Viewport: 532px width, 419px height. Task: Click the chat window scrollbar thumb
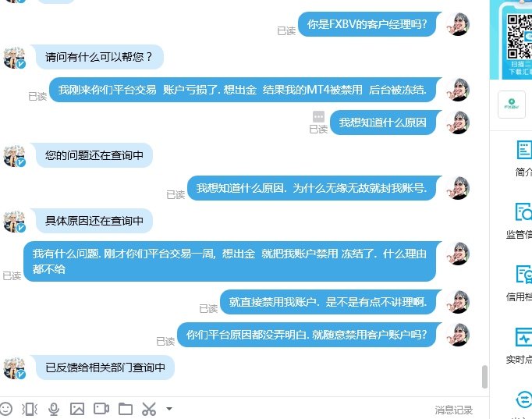tap(484, 377)
